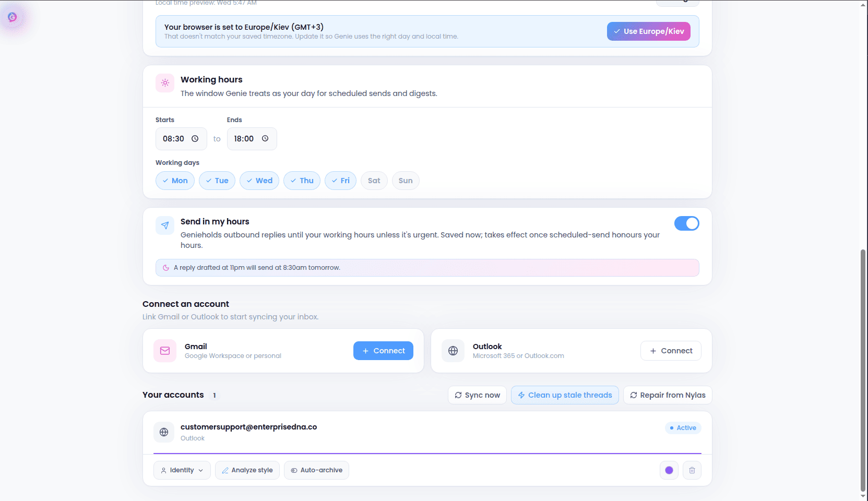Deselect Fri as a working day
The width and height of the screenshot is (868, 501).
(340, 181)
